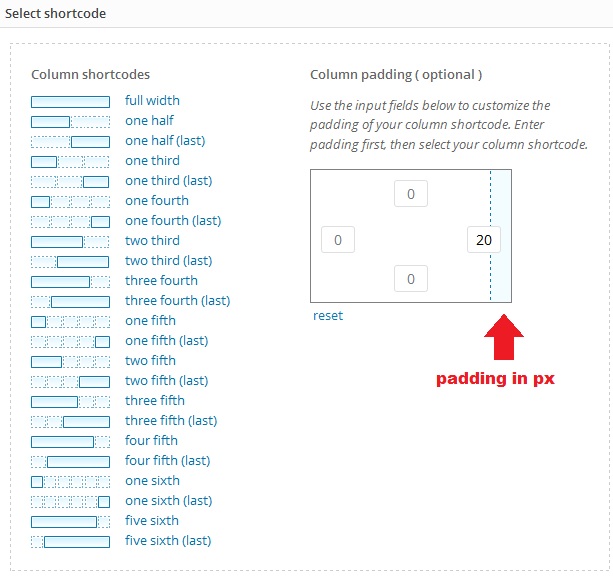Choose the one third column icon
The width and height of the screenshot is (613, 576).
[70, 161]
